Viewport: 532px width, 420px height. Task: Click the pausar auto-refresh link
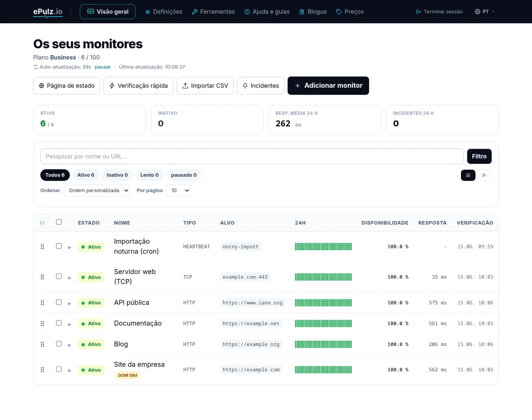click(x=103, y=67)
